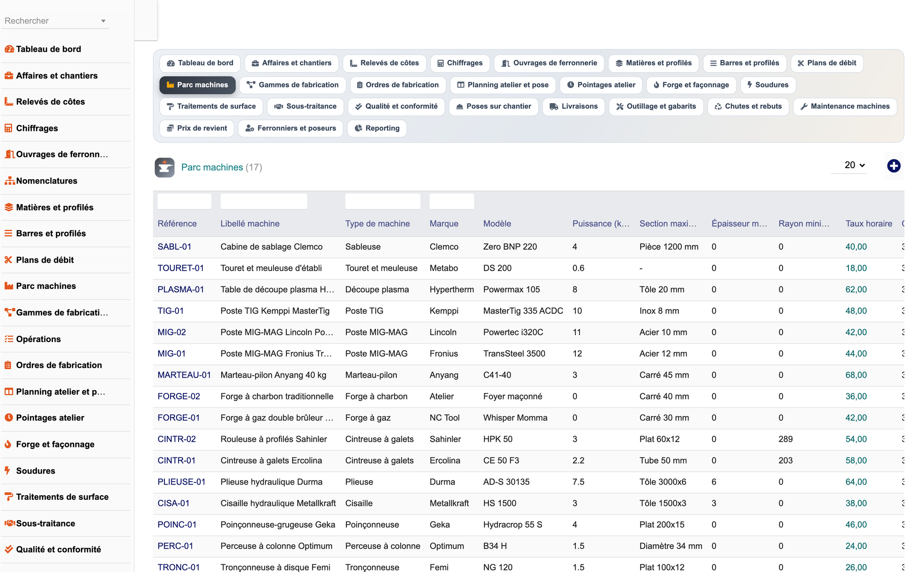
Task: Switch to the Gammes de fabrication tab
Action: [292, 85]
